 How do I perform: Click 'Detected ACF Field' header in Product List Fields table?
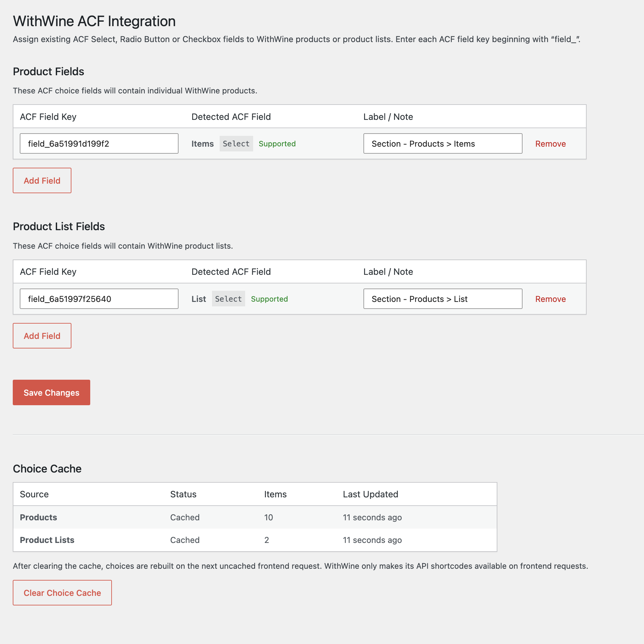pyautogui.click(x=231, y=272)
